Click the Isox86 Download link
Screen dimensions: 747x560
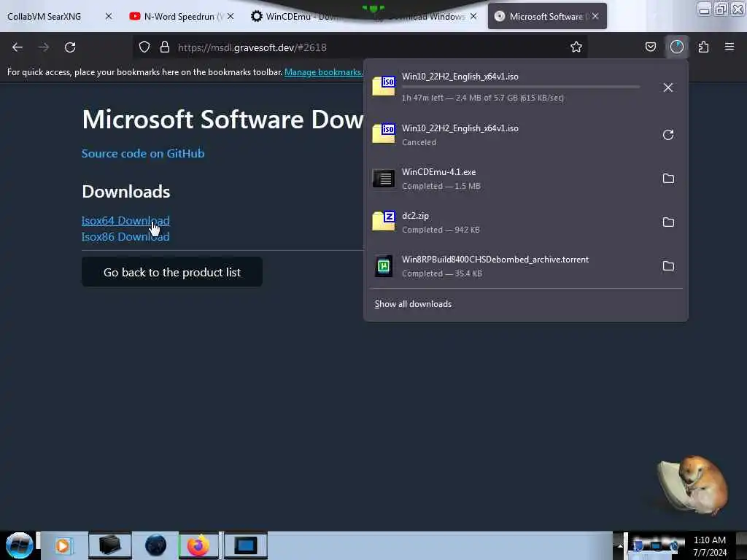[125, 237]
